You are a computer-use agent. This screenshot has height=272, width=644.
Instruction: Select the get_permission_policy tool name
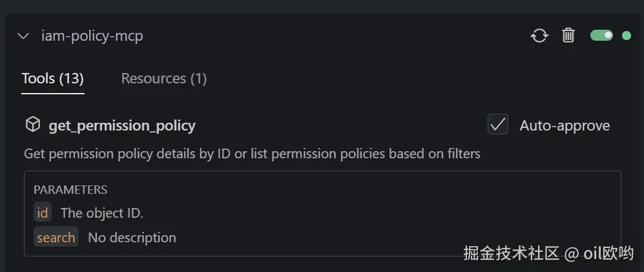click(122, 125)
